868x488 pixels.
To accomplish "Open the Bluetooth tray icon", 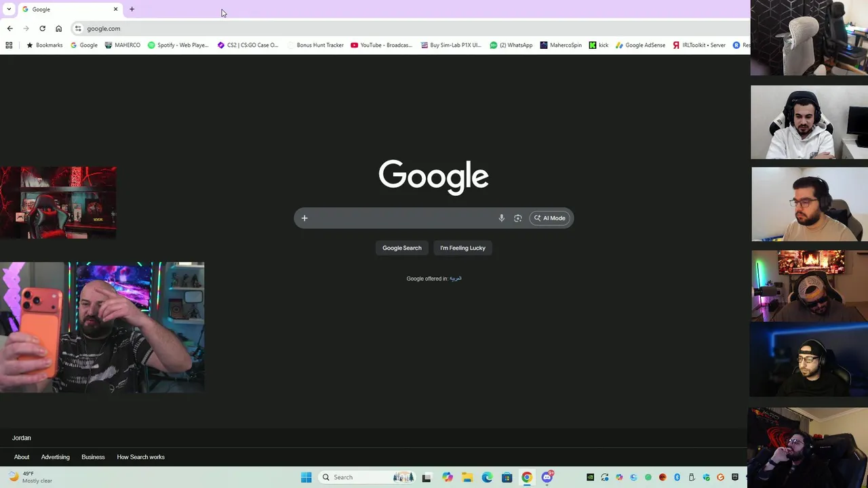I will click(677, 477).
